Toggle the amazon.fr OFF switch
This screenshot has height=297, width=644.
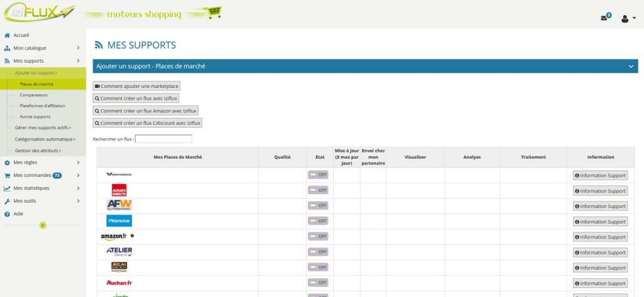(x=318, y=237)
